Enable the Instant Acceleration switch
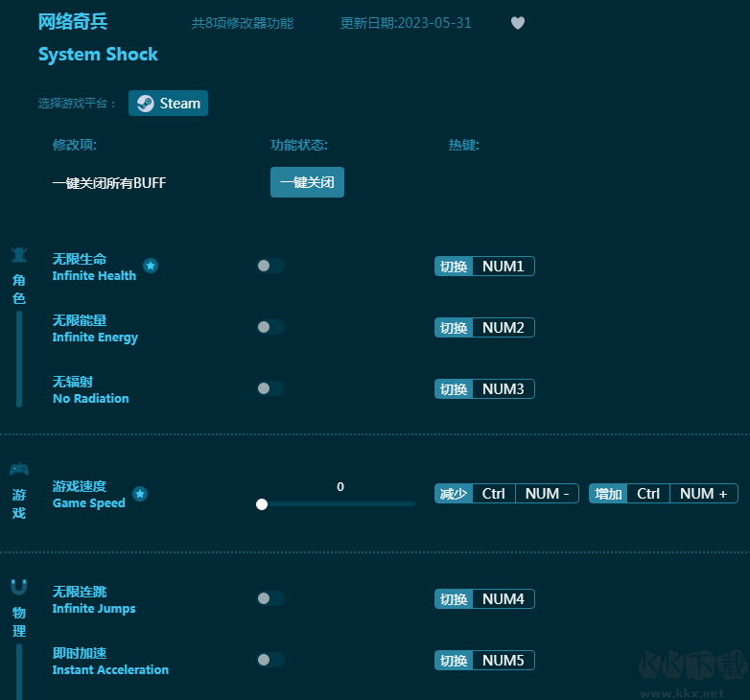This screenshot has width=750, height=700. pyautogui.click(x=270, y=660)
